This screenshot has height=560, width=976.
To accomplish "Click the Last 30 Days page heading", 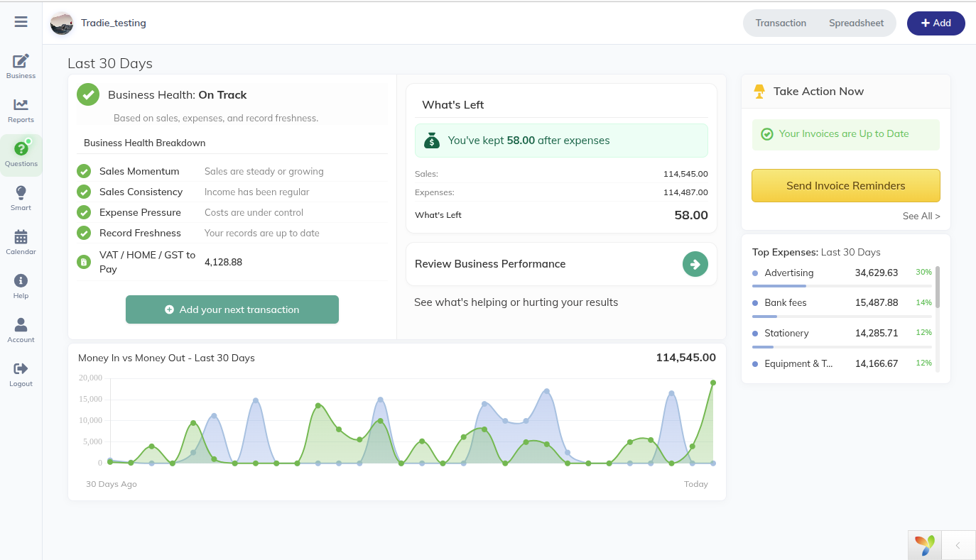I will tap(110, 63).
